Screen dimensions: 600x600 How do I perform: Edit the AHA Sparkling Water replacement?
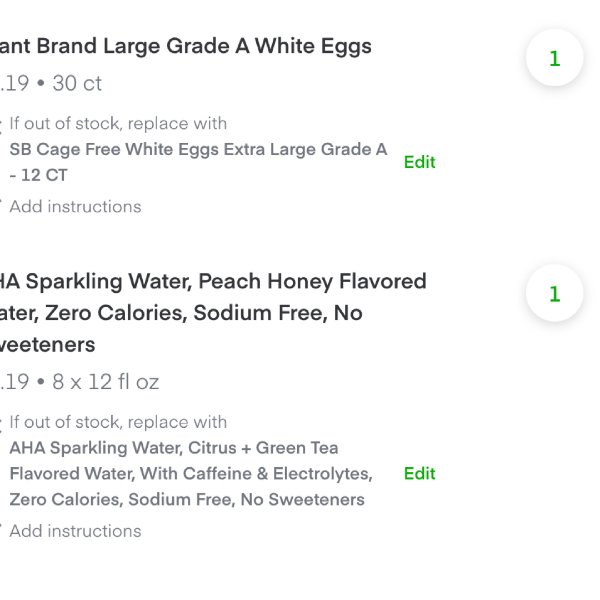tap(419, 474)
